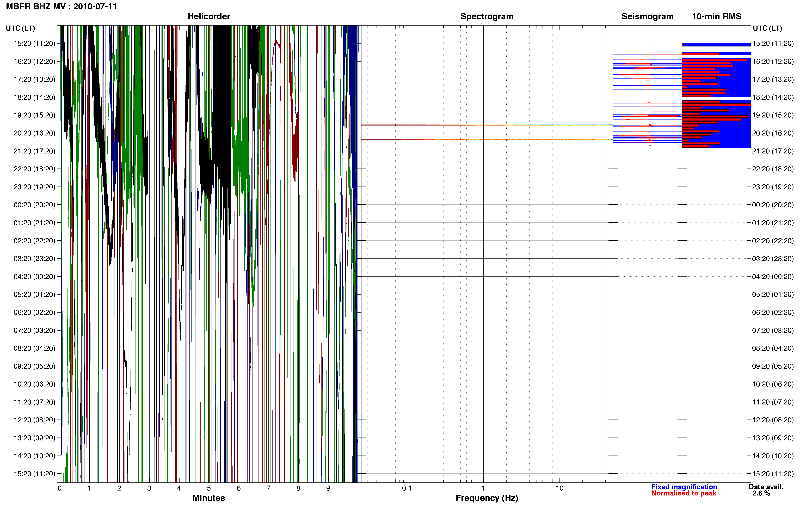Click left time label 20:20 (16:20)
Image resolution: width=812 pixels, height=508 pixels.
tap(34, 133)
